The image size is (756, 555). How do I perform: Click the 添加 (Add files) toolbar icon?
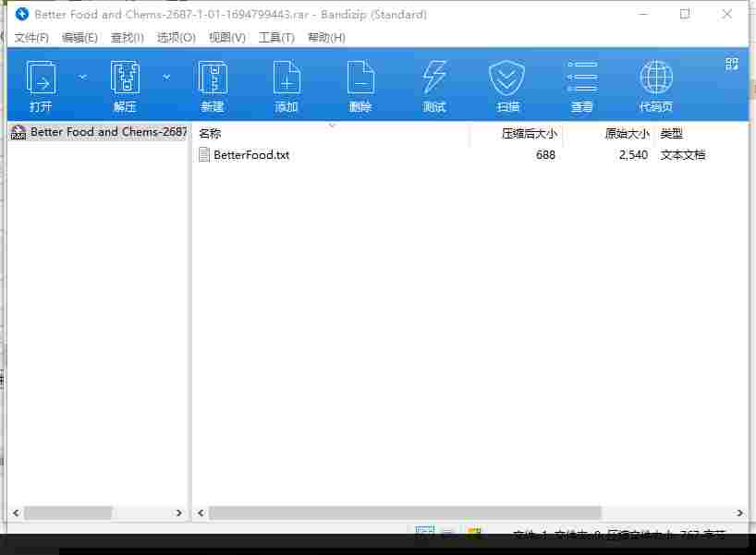pyautogui.click(x=287, y=78)
